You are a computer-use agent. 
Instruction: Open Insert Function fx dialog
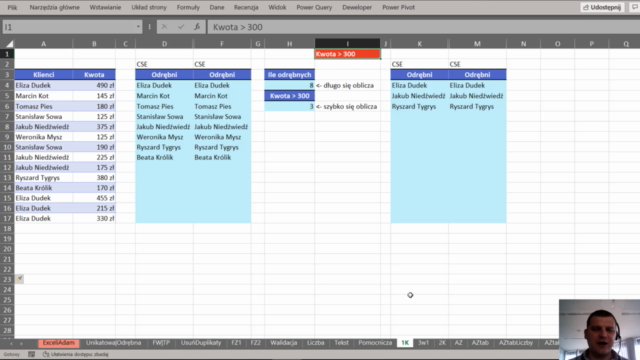click(197, 27)
